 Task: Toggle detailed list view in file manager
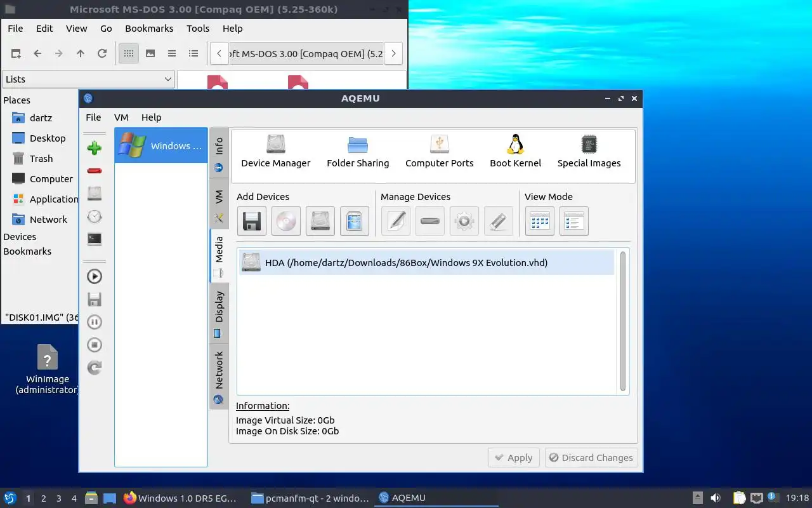(x=193, y=54)
